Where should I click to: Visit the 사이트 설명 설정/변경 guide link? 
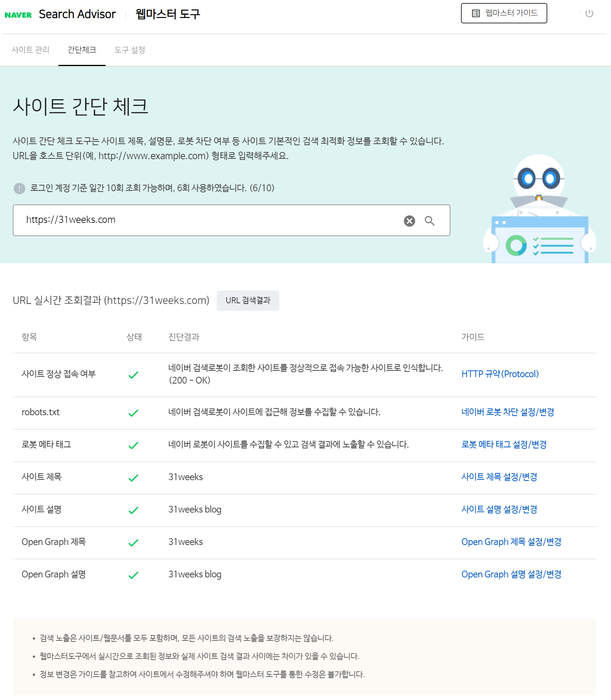pos(499,510)
